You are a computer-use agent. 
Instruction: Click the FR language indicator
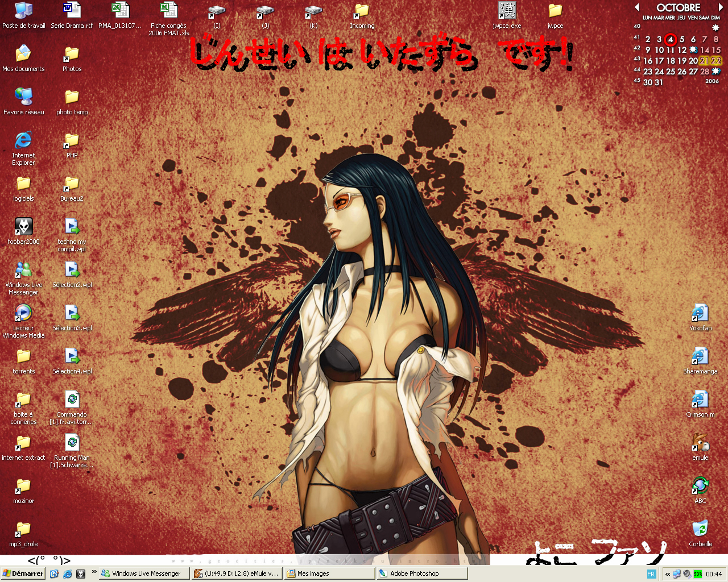click(x=651, y=574)
